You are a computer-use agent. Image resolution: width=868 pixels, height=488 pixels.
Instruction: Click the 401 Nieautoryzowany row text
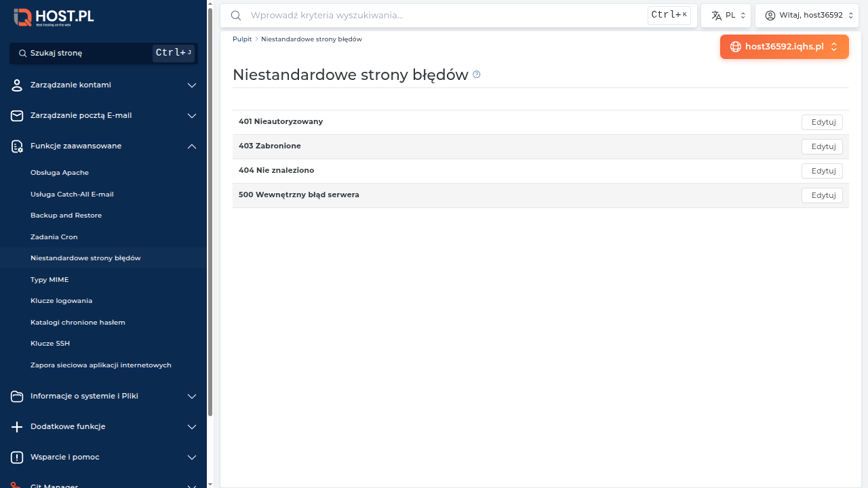pyautogui.click(x=281, y=121)
